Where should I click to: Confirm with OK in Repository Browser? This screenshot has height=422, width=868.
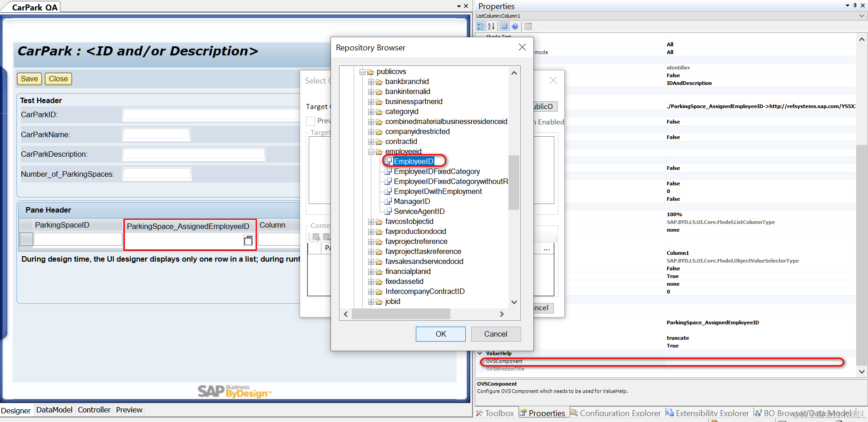[440, 334]
